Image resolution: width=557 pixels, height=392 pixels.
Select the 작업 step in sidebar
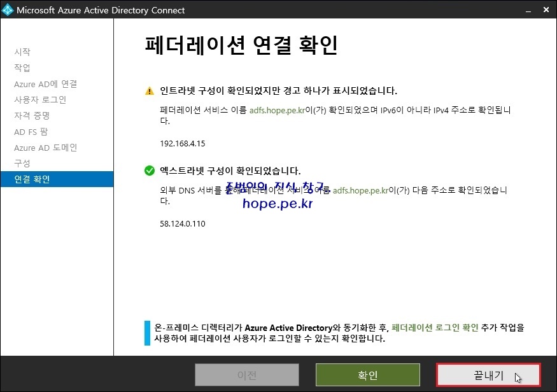[22, 68]
